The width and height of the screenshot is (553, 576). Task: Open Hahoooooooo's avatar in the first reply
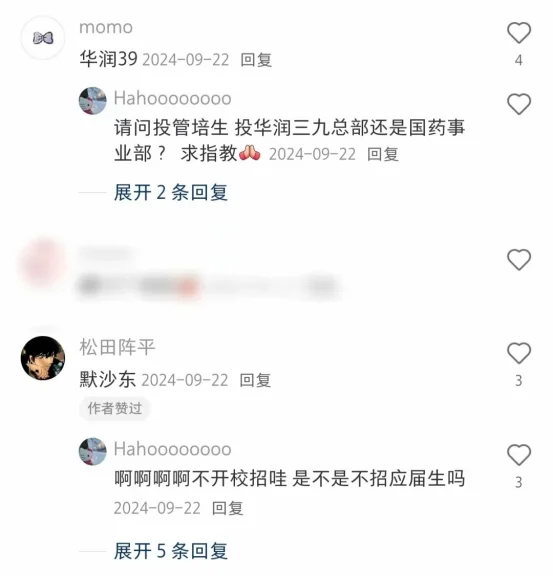coord(93,100)
